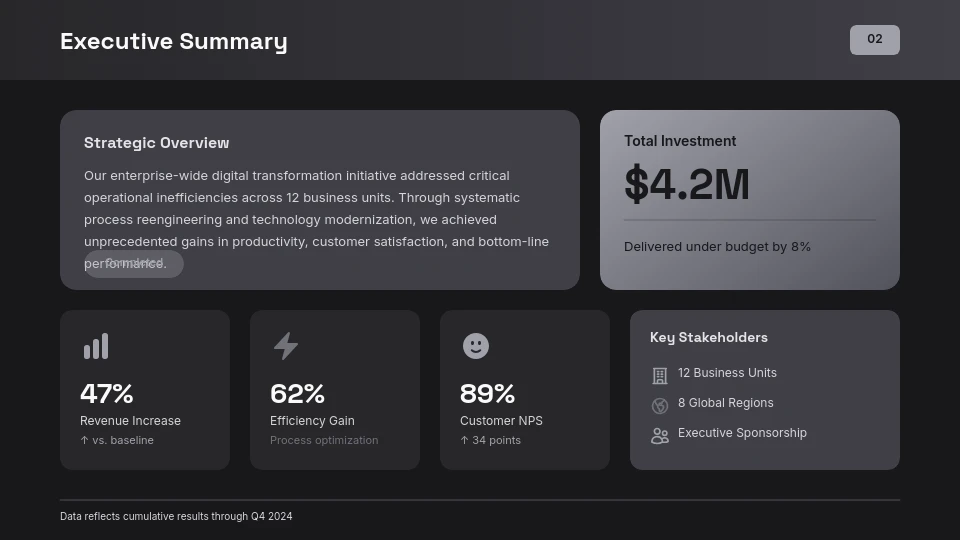Click the Executive Sponsorship text
960x540 pixels.
[742, 433]
